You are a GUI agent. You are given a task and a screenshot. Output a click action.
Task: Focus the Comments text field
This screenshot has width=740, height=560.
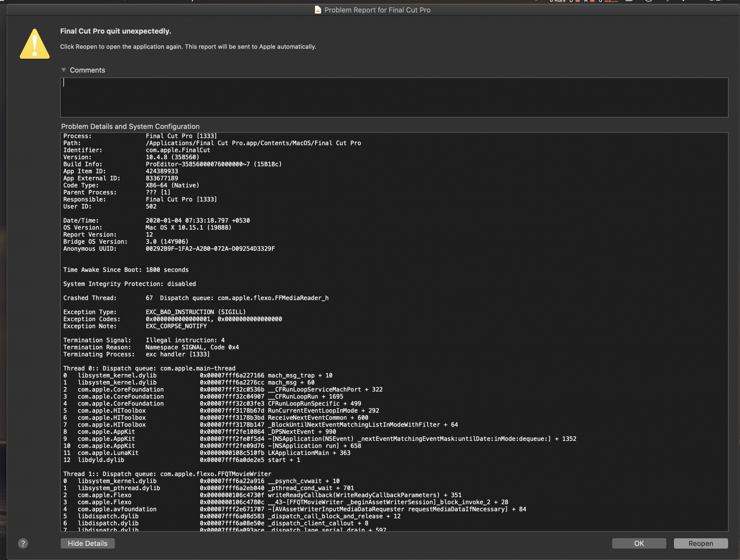[394, 97]
